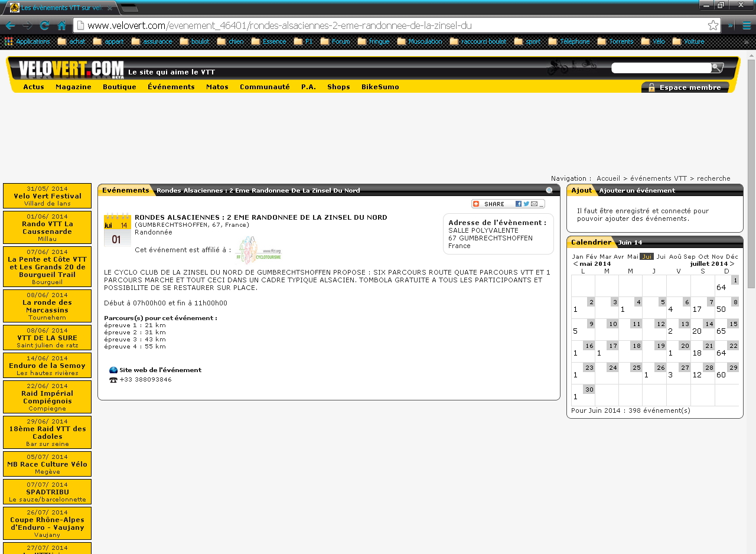Expand the hidden bookmarks overflow chevron
Image resolution: width=756 pixels, height=554 pixels.
[746, 41]
